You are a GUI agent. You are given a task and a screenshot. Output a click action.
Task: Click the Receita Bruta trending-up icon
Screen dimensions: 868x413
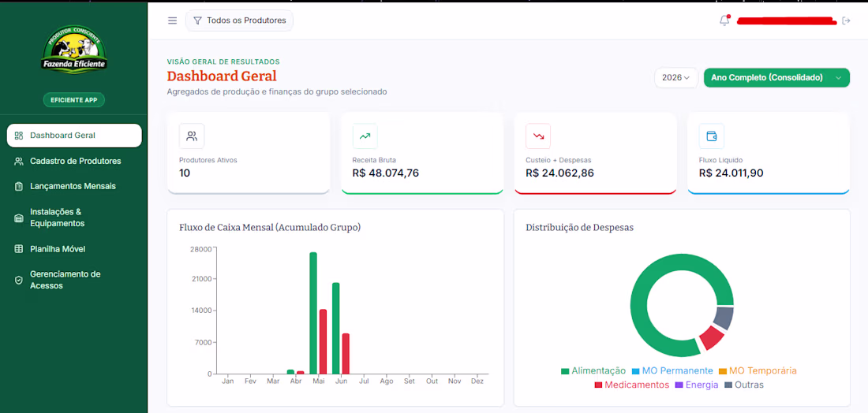pos(365,136)
